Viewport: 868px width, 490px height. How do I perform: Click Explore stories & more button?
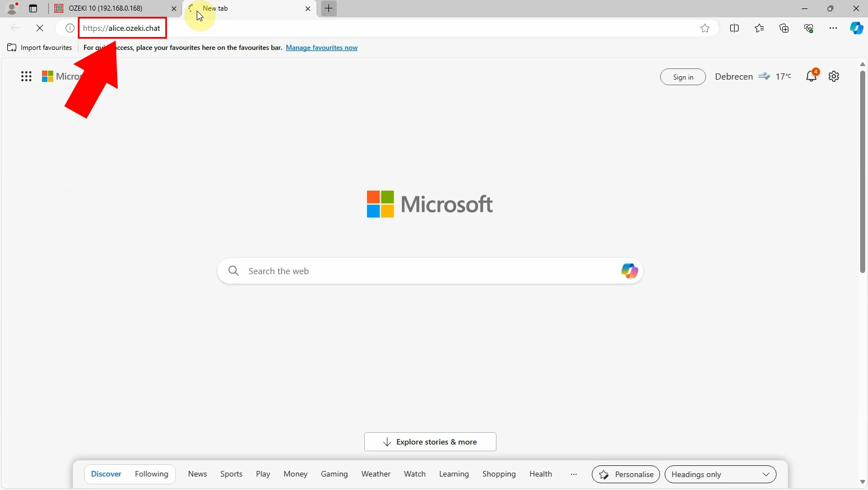pyautogui.click(x=430, y=442)
